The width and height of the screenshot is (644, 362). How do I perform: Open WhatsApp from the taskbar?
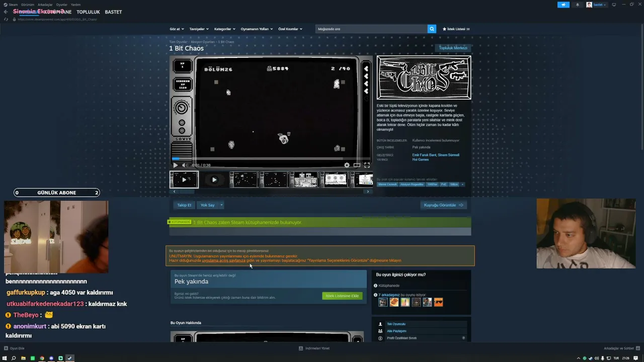(x=33, y=358)
